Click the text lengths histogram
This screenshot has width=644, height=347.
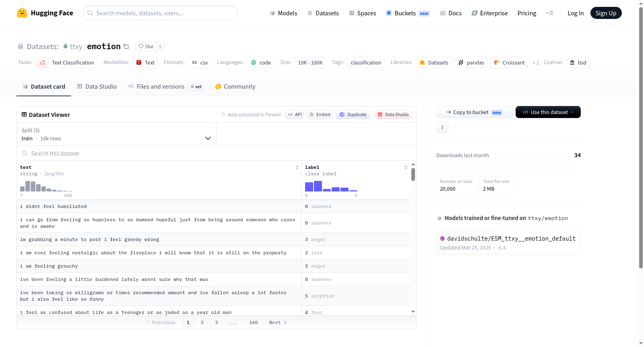click(x=46, y=186)
